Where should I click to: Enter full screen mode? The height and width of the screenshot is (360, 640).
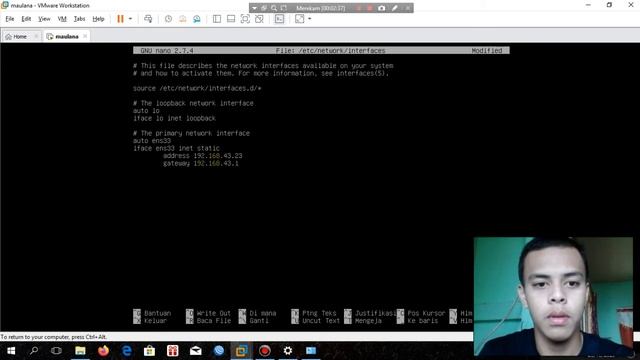pos(245,19)
